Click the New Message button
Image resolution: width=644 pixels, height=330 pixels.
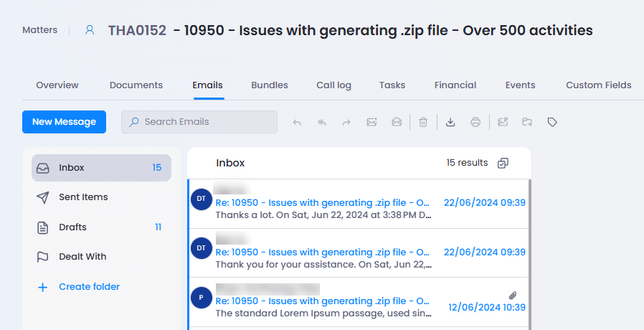tap(64, 122)
